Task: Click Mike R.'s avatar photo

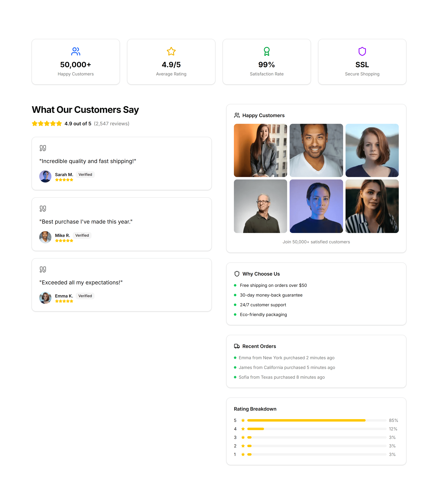Action: [x=45, y=237]
